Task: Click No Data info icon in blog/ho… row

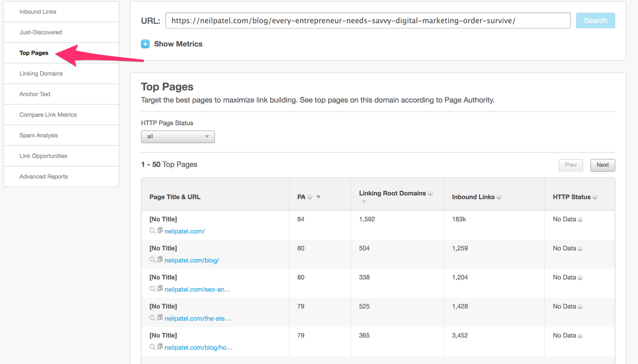Action: click(580, 336)
